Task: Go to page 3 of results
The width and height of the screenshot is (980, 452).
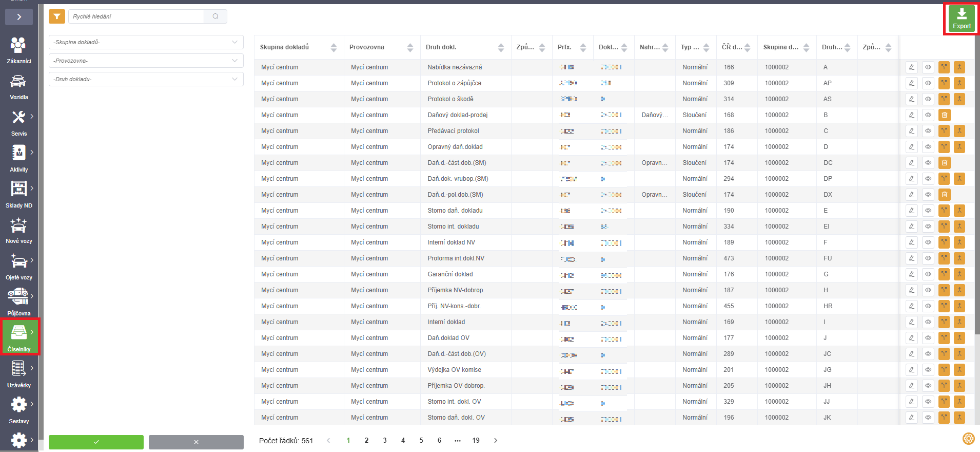Action: [385, 440]
